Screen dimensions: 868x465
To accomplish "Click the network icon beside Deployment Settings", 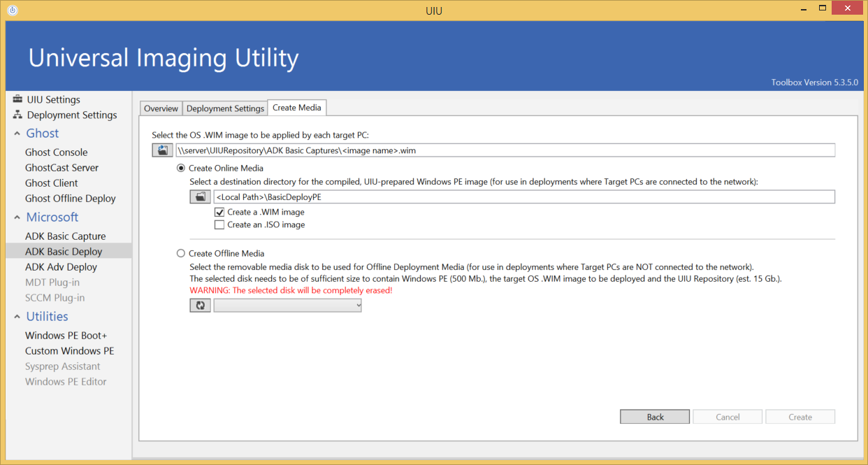I will [17, 115].
